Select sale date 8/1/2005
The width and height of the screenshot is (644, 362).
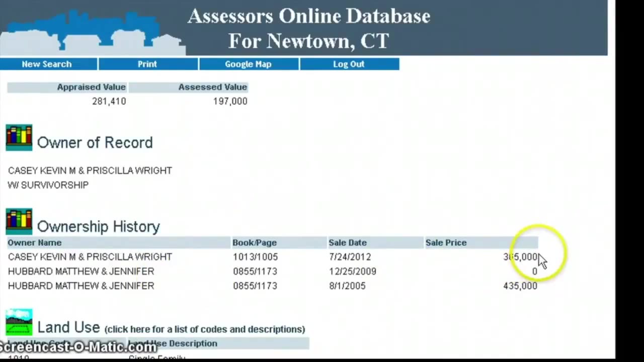pos(347,286)
